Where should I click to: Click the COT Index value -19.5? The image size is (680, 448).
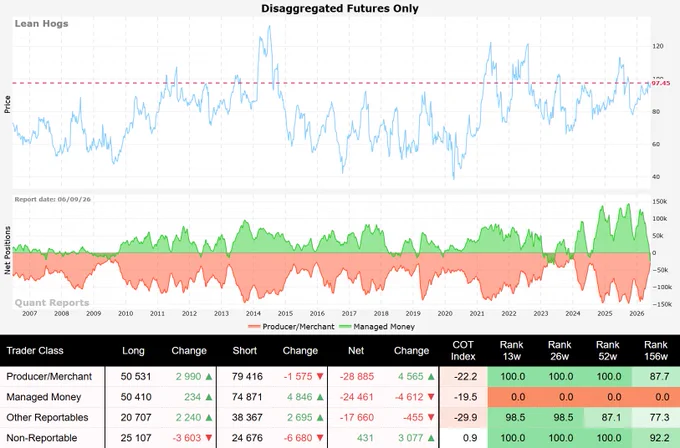pyautogui.click(x=465, y=397)
